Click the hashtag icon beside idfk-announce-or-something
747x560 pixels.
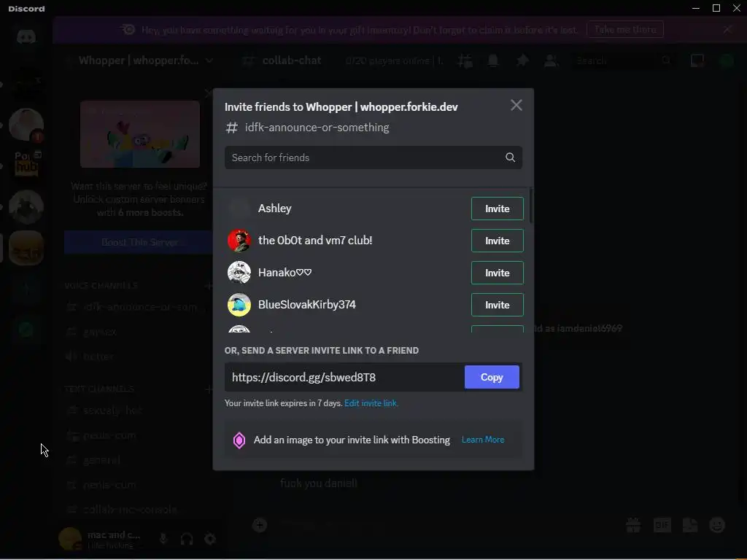[x=231, y=128]
